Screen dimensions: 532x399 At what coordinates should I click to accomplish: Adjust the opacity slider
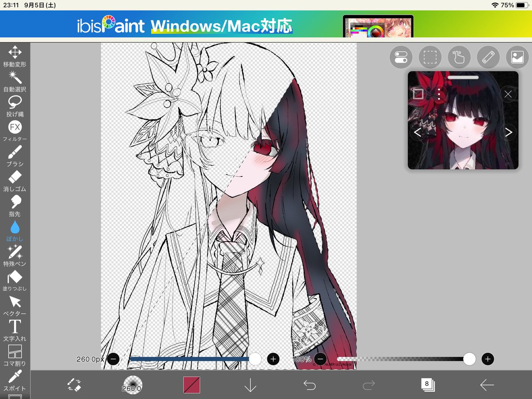coord(406,359)
